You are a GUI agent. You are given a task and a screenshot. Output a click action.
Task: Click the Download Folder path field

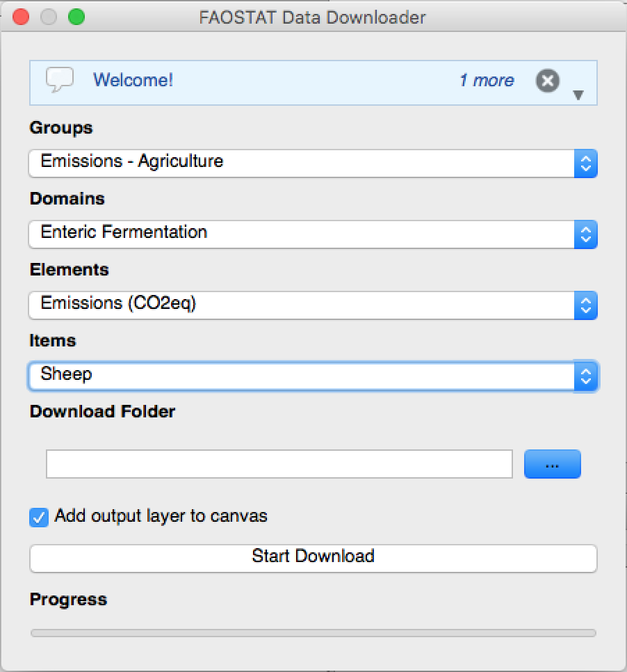pyautogui.click(x=279, y=464)
